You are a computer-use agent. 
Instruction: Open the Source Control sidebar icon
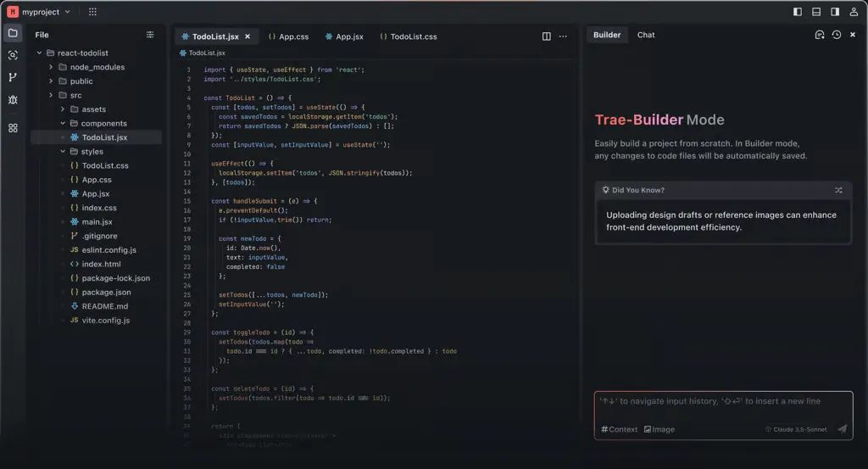(x=13, y=77)
